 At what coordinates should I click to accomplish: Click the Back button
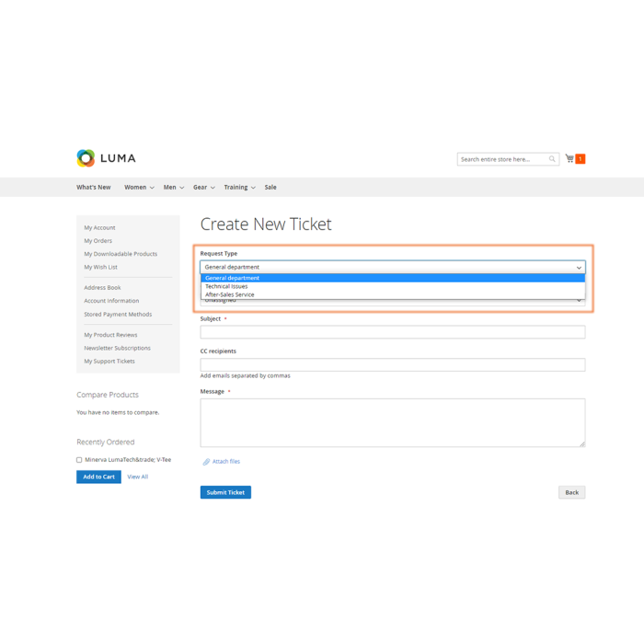point(571,492)
